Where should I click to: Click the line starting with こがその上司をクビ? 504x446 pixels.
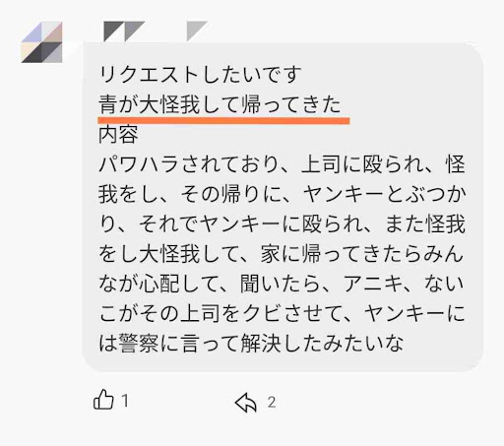coord(282,313)
